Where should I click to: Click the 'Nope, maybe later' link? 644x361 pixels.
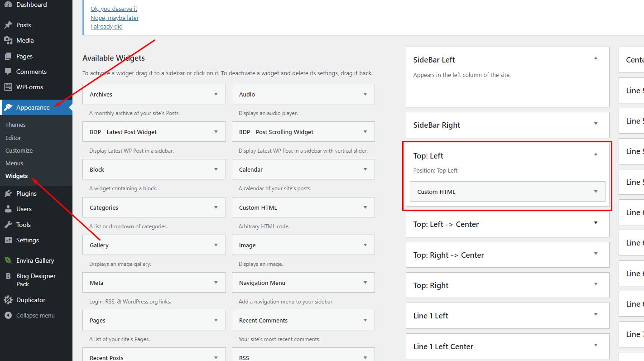pos(115,18)
